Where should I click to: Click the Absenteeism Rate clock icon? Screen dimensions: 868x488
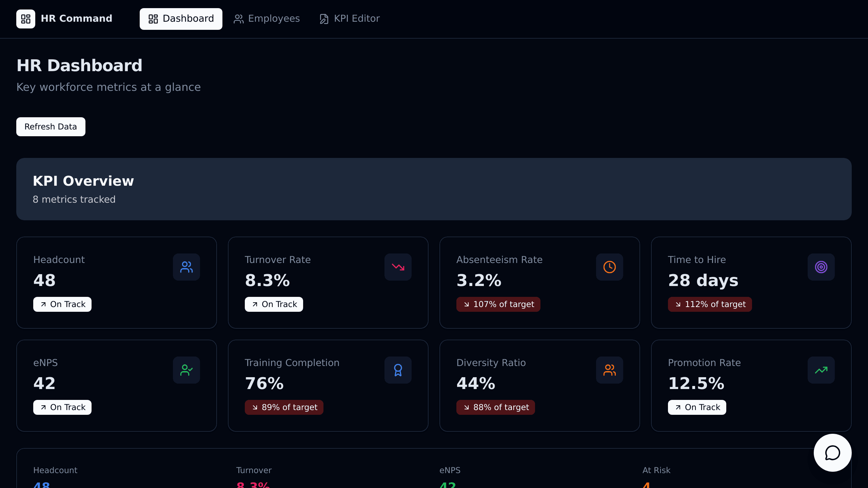[610, 267]
